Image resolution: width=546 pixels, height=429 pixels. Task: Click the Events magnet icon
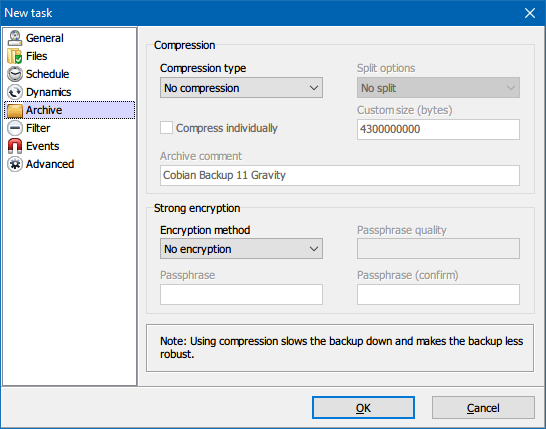(15, 146)
